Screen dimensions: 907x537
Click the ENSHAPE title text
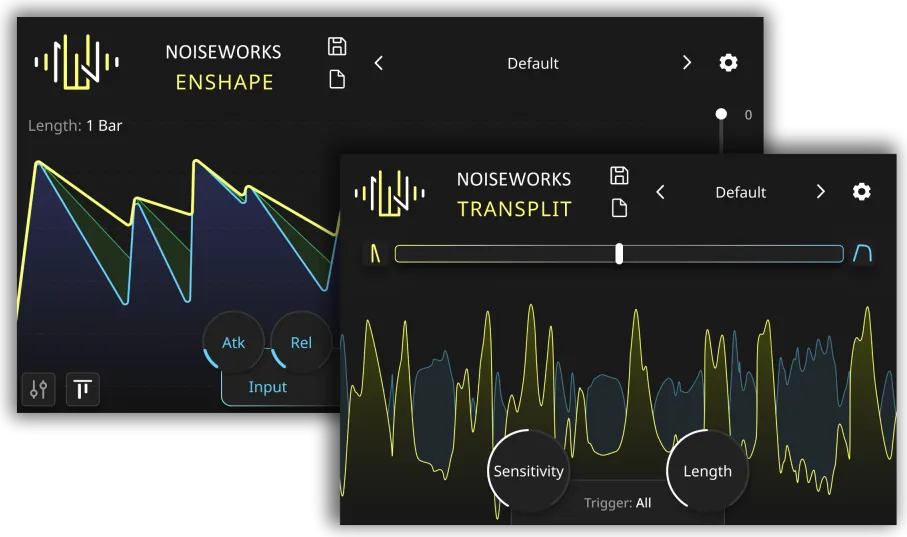point(224,82)
